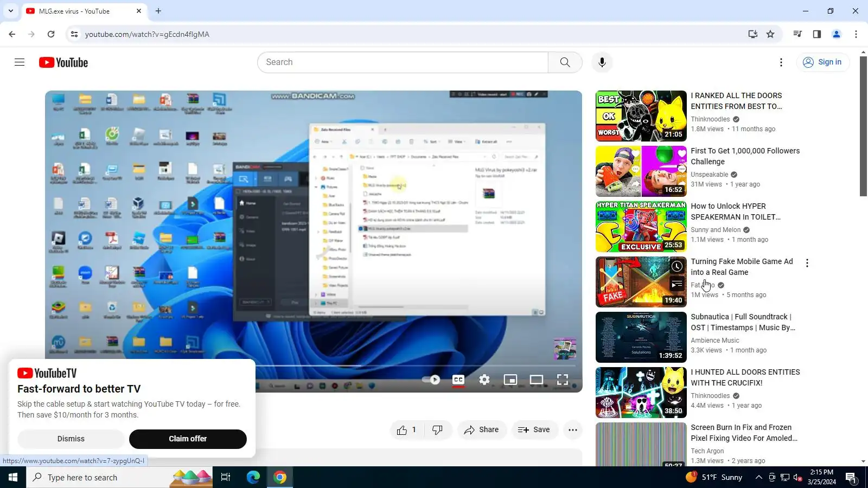Click the search magnifier button

coord(565,62)
